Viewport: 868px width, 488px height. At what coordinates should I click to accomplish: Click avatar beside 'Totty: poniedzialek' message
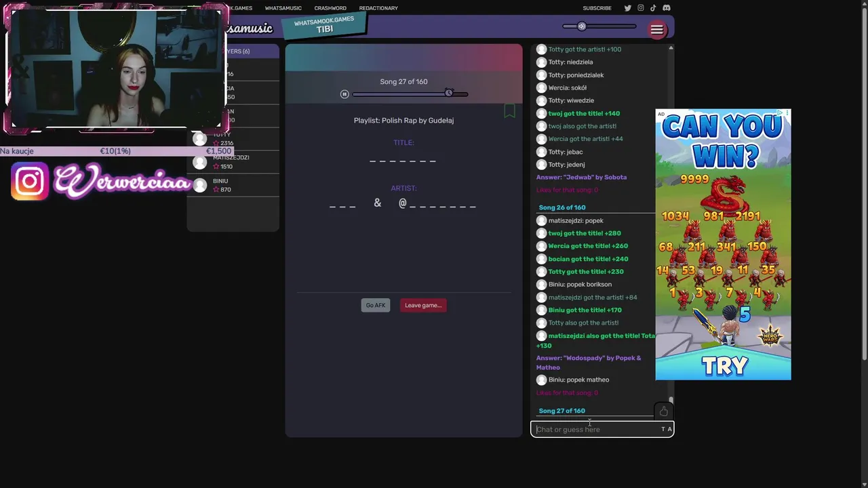tap(541, 75)
